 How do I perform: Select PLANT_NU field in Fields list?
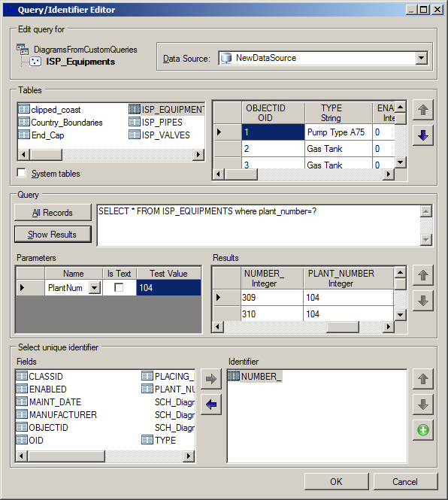(x=168, y=389)
